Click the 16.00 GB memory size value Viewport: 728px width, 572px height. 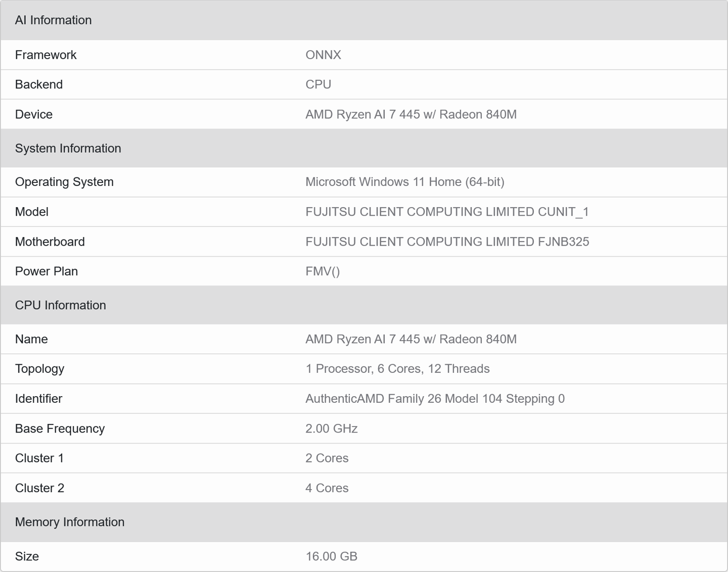pyautogui.click(x=331, y=556)
